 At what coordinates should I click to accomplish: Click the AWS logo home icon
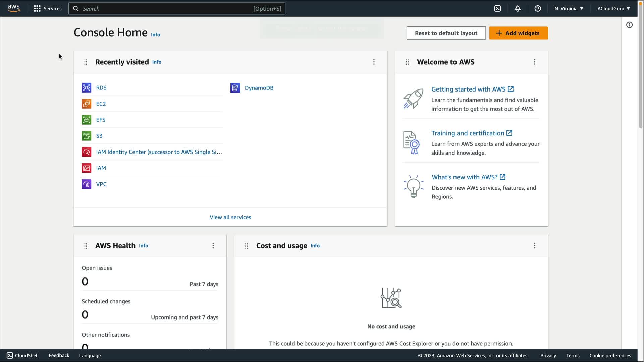[14, 8]
